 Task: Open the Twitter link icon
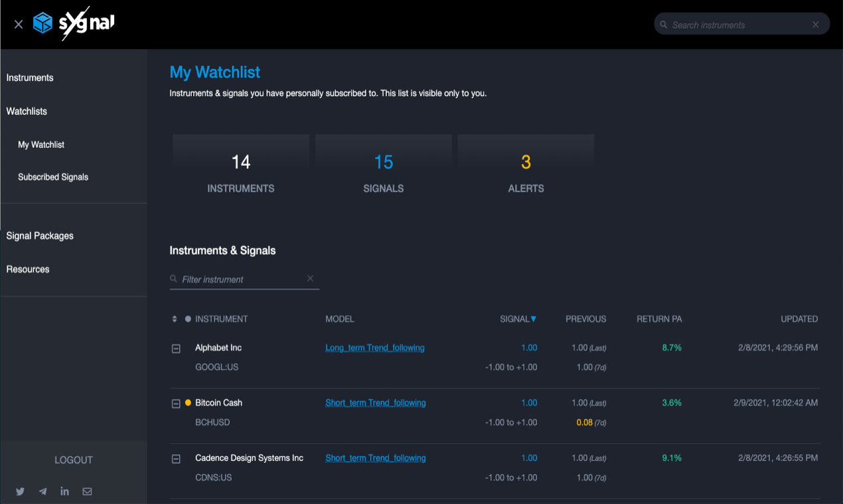tap(20, 491)
